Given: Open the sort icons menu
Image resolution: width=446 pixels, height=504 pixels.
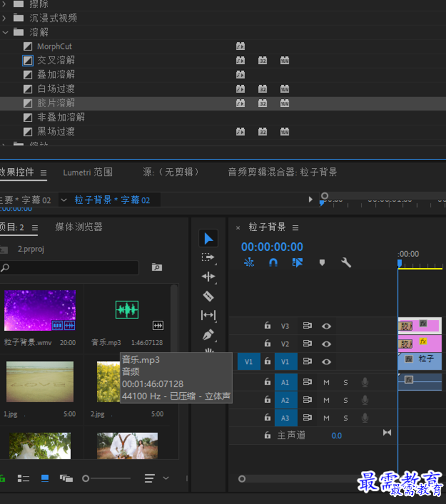Looking at the screenshot, I should click(149, 478).
